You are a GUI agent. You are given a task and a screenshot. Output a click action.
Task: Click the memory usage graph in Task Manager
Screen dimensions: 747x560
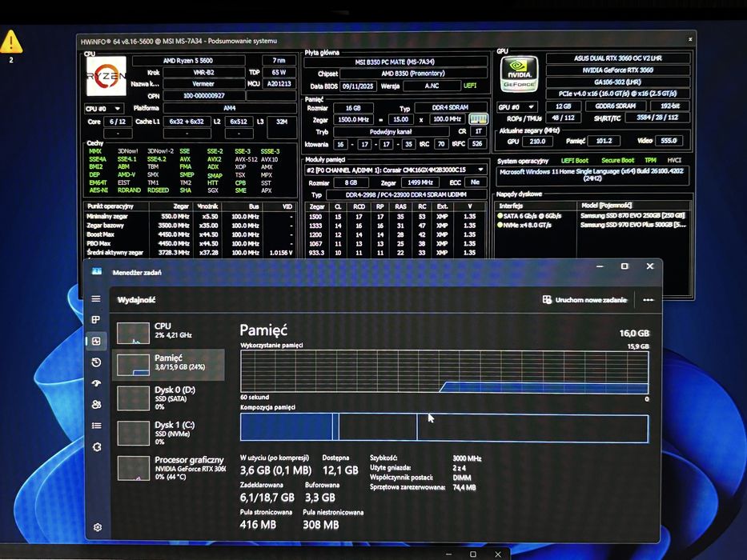pos(444,371)
